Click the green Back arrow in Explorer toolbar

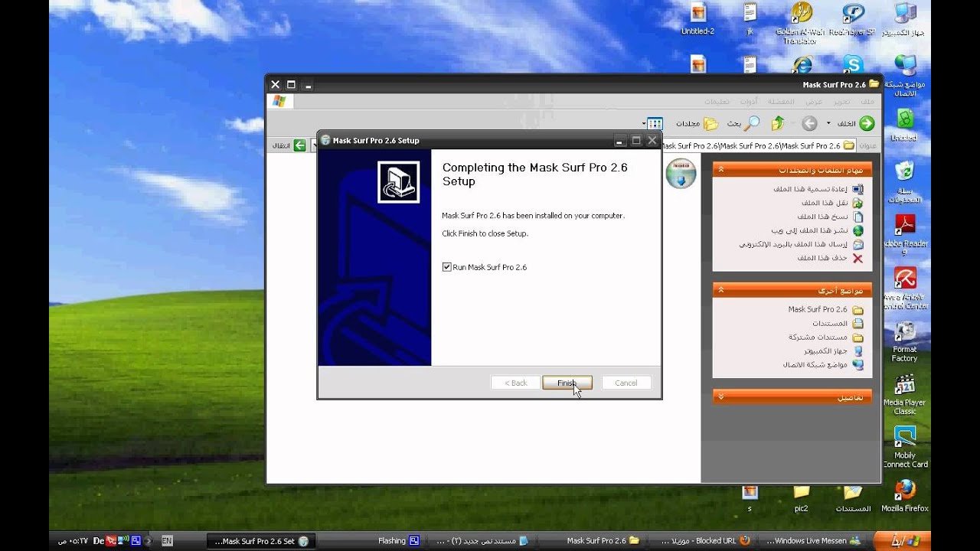point(867,123)
